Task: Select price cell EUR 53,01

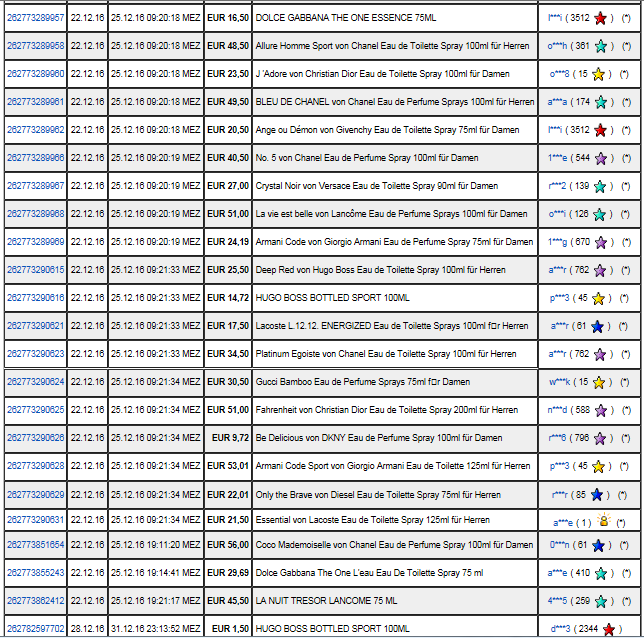Action: [228, 466]
